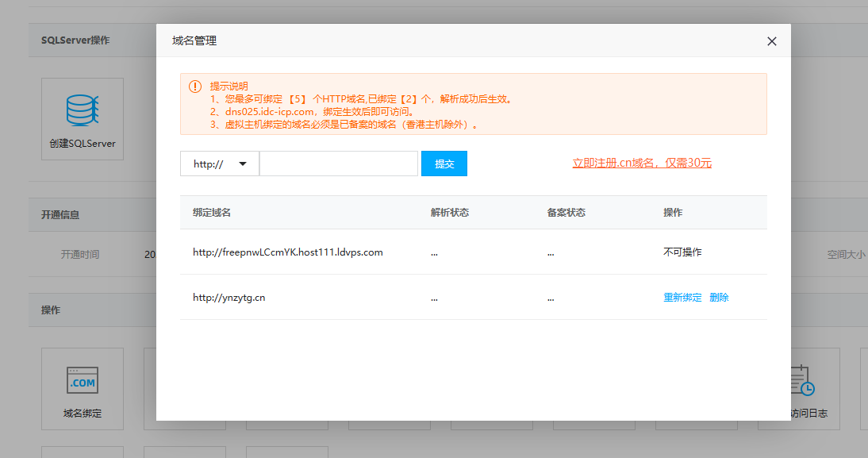Click the 访问日志 icon in background page
The height and width of the screenshot is (458, 868).
click(x=801, y=380)
